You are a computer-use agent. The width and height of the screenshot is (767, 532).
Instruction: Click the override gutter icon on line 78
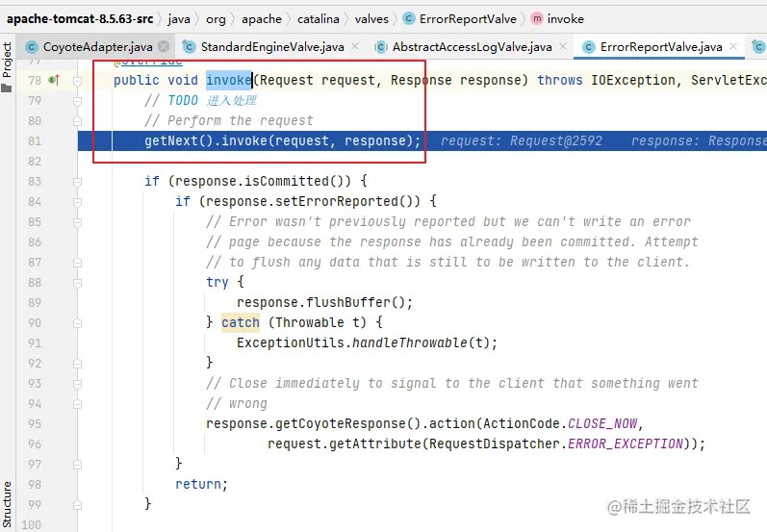click(54, 80)
